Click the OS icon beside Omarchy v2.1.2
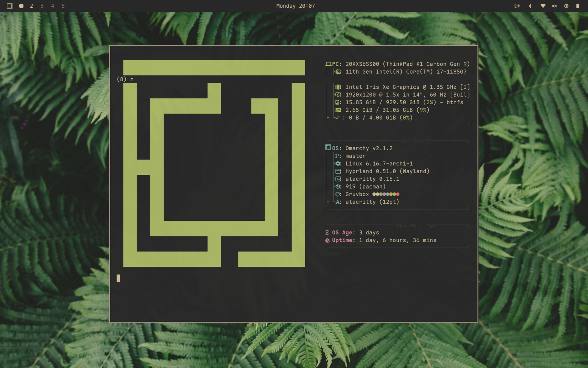The height and width of the screenshot is (368, 588). (328, 148)
